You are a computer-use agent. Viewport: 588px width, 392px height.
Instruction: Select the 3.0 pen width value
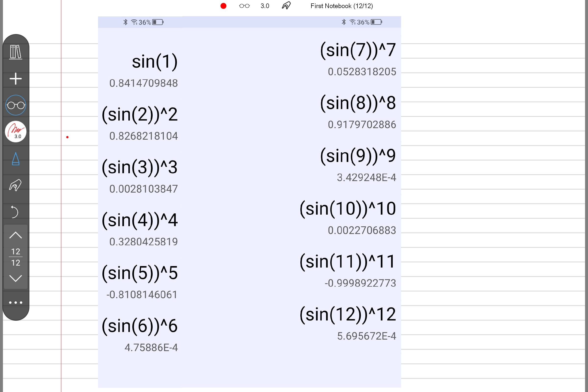click(265, 6)
